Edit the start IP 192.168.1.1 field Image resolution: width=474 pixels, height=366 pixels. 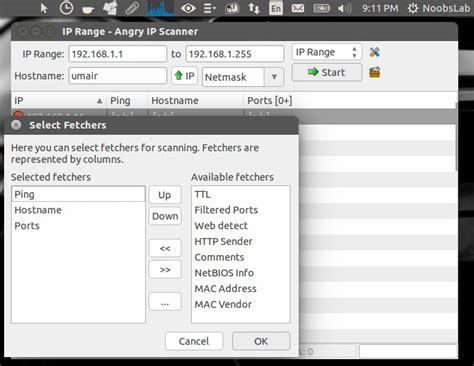pos(117,54)
